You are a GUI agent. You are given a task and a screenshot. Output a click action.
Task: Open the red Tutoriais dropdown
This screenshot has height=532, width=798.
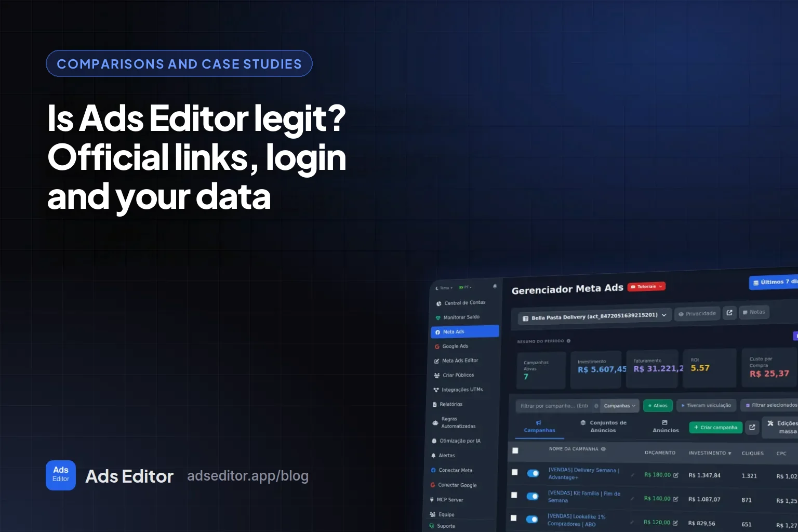(646, 286)
